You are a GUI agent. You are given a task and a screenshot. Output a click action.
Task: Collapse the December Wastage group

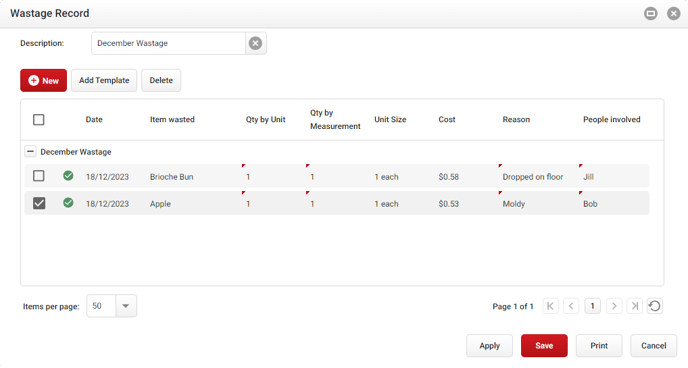(x=30, y=151)
